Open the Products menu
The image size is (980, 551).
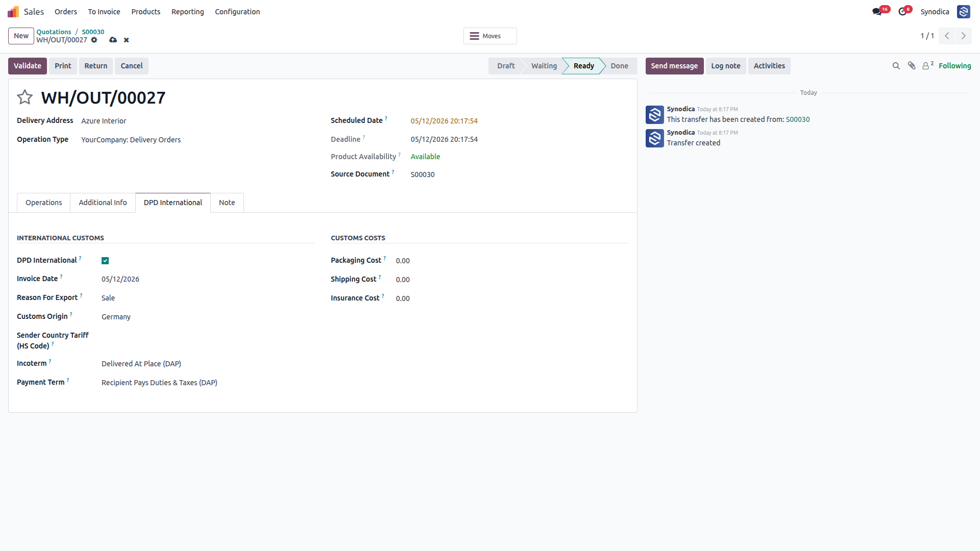coord(146,12)
